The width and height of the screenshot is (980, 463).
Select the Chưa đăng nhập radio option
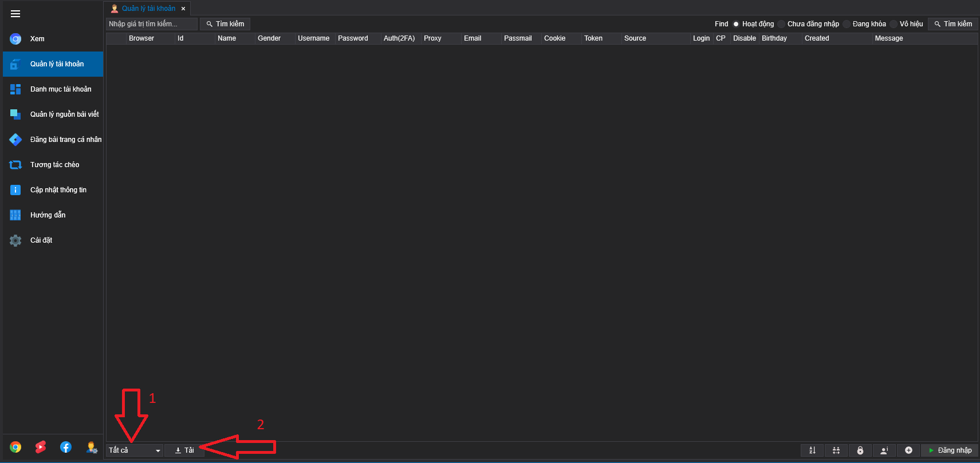781,24
